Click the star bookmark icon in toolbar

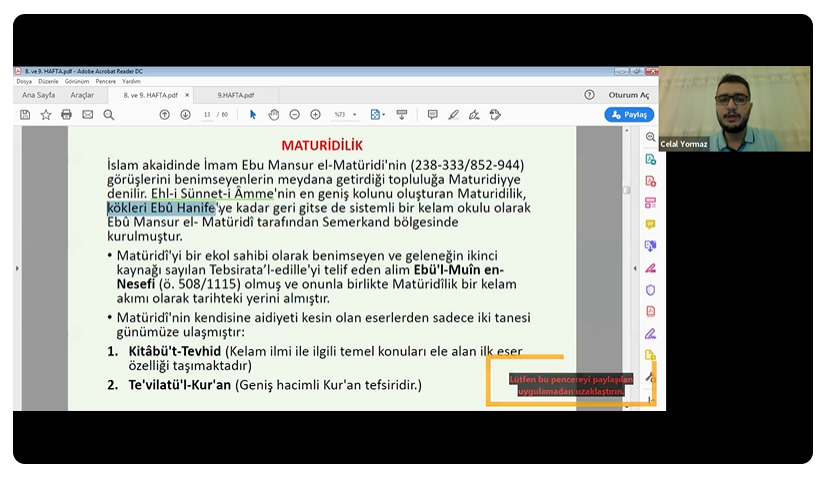pos(46,115)
